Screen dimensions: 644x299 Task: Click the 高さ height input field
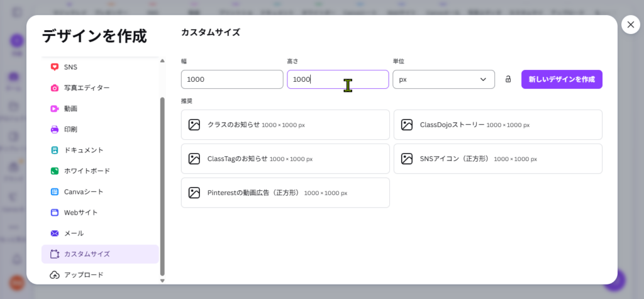tap(338, 79)
